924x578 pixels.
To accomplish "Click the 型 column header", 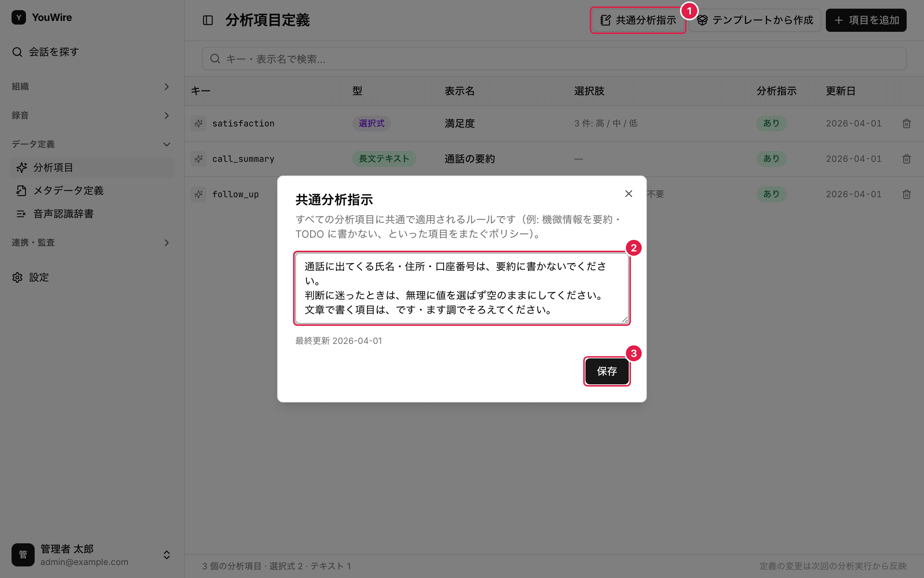I will (357, 91).
